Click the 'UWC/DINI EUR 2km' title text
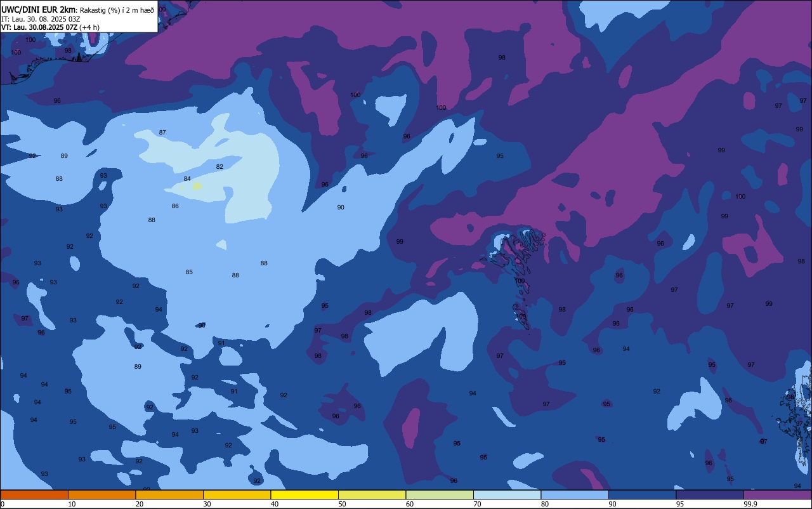Viewport: 812px width, 509px height. 39,10
